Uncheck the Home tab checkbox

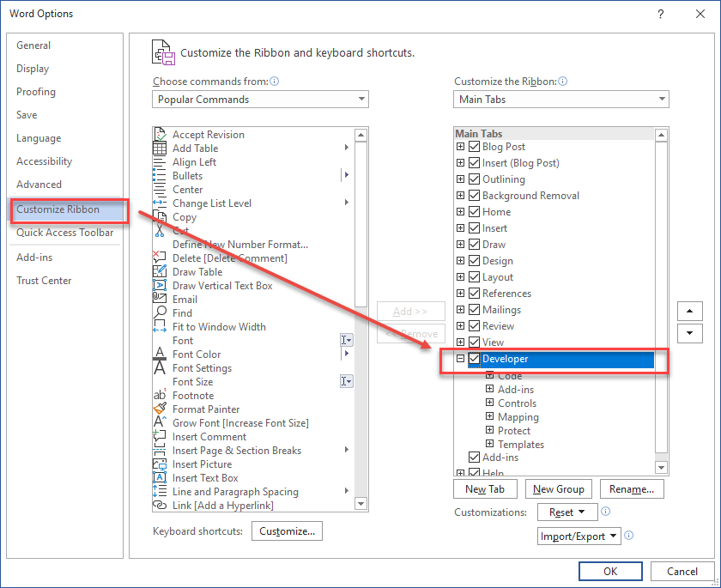474,212
